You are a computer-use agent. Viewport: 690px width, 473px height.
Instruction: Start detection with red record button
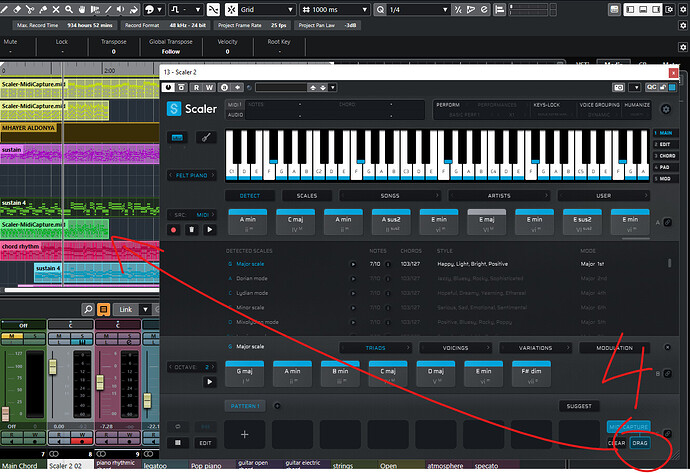coord(173,230)
